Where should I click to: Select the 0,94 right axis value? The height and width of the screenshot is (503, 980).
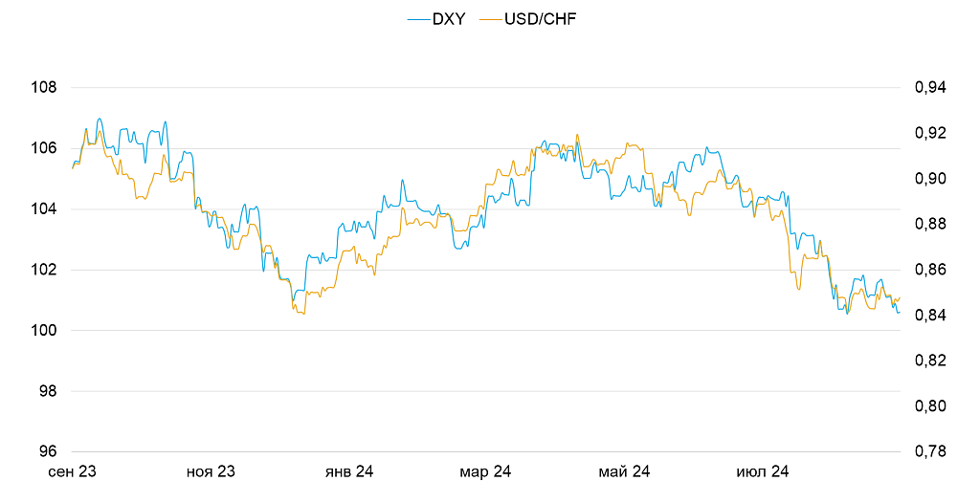tap(930, 88)
